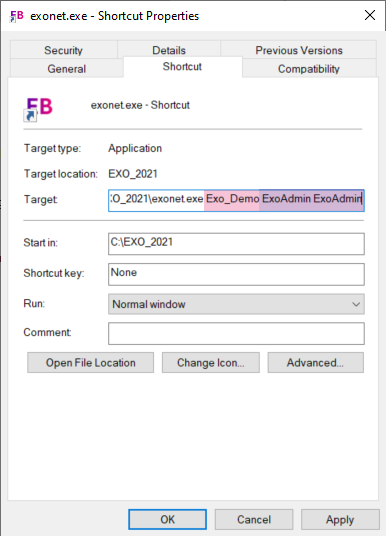Click the FB icon in title bar
Viewport: 386px width, 536px height.
tap(16, 16)
